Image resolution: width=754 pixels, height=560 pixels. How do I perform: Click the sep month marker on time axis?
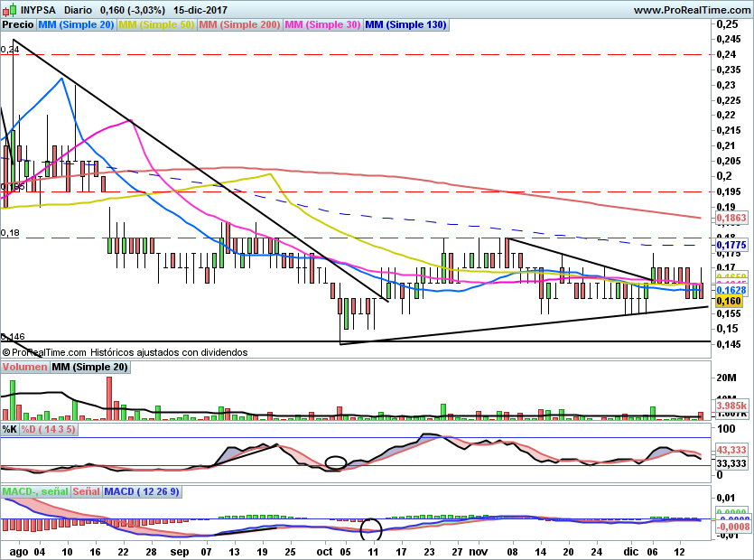[180, 552]
